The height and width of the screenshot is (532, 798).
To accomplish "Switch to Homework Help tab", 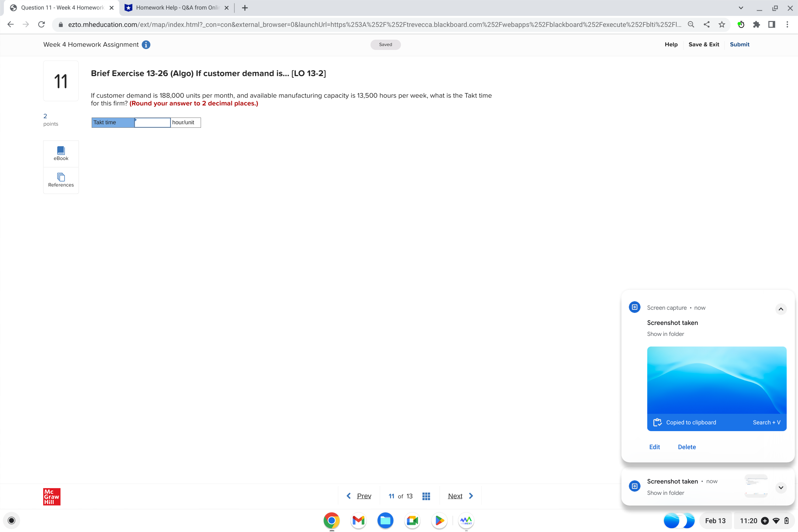I will pyautogui.click(x=177, y=8).
